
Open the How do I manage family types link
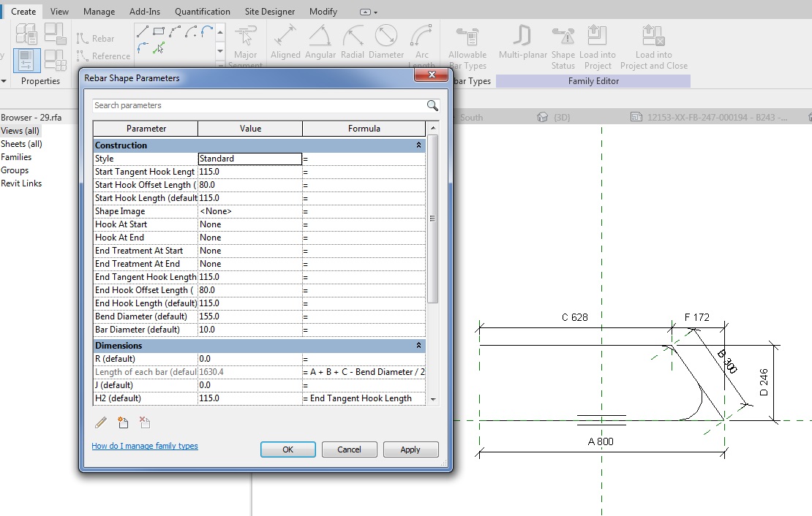144,445
